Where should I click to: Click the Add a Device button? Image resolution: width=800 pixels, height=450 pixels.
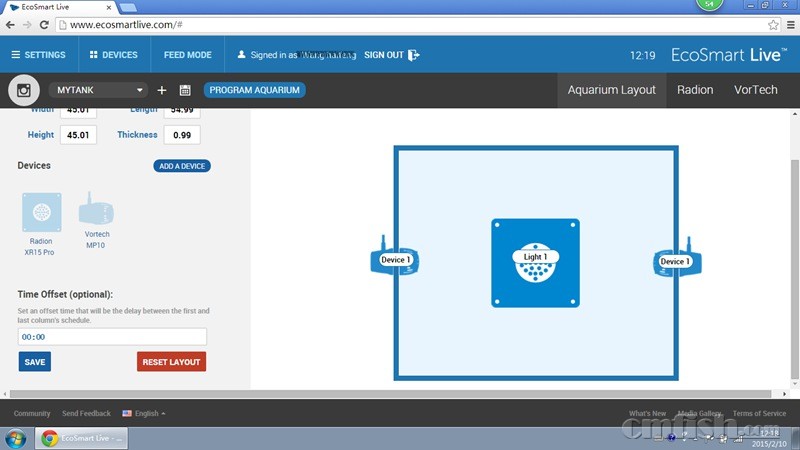tap(182, 166)
